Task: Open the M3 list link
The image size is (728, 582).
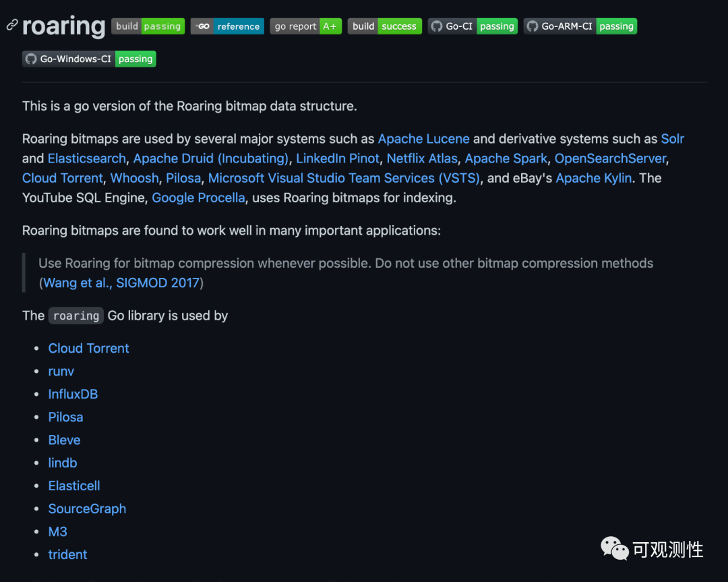Action: [x=57, y=532]
